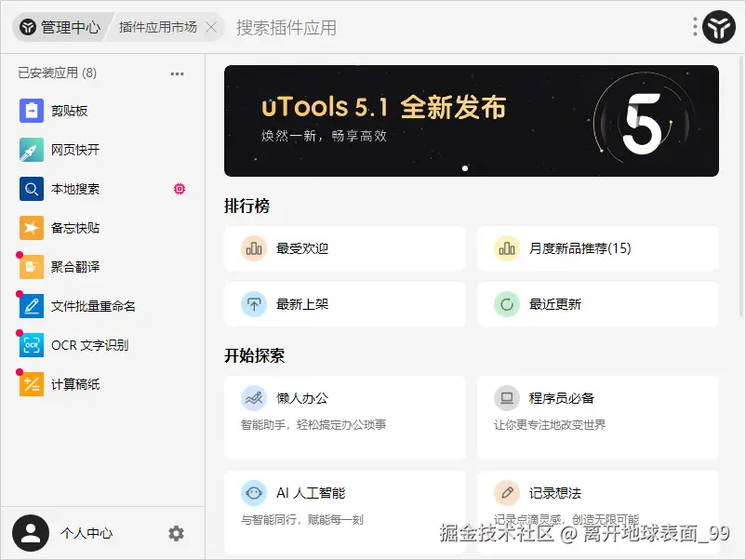The image size is (746, 560).
Task: Click the uTools logo in 管理中心 tab
Action: tap(28, 27)
